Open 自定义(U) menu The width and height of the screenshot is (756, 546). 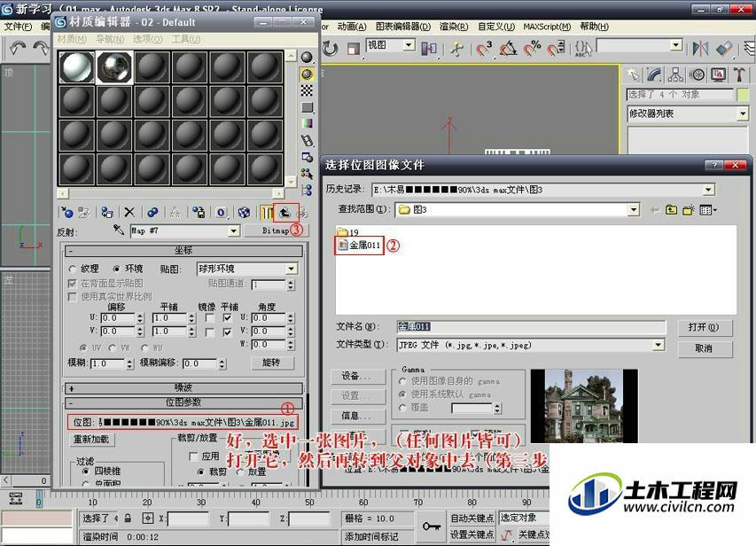(x=496, y=27)
